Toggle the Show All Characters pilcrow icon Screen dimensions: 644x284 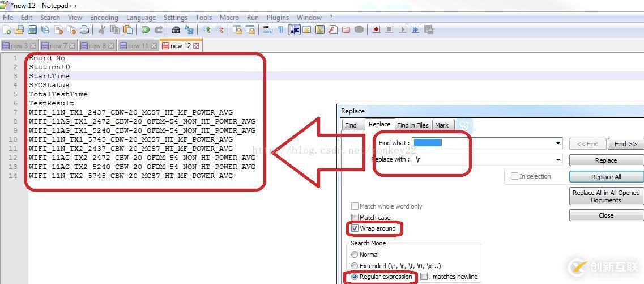(280, 30)
